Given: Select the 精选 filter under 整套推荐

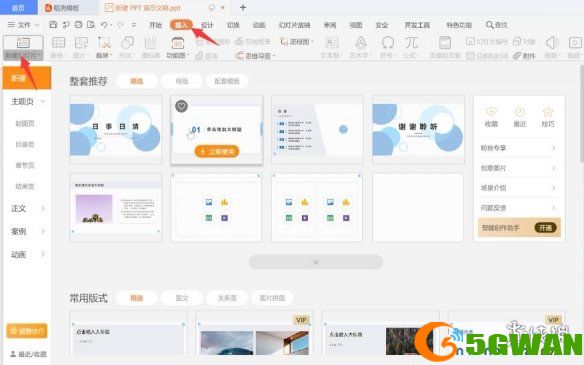Looking at the screenshot, I should click(x=137, y=81).
